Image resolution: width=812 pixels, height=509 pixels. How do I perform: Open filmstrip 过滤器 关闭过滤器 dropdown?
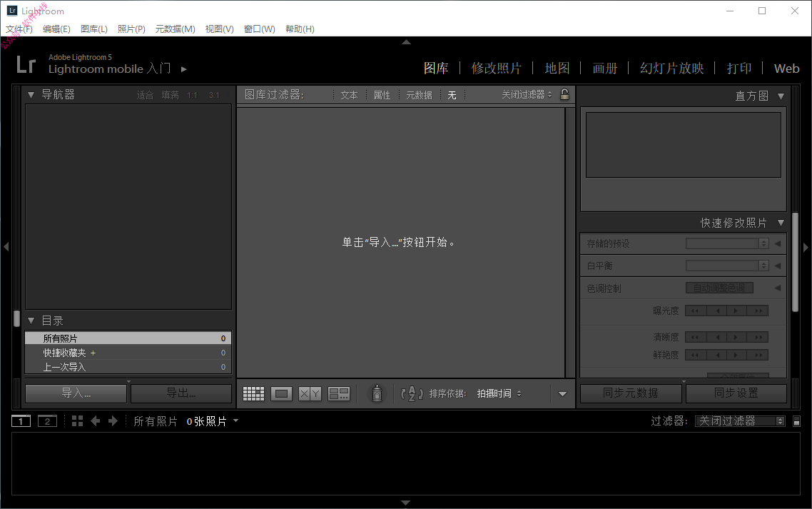740,421
